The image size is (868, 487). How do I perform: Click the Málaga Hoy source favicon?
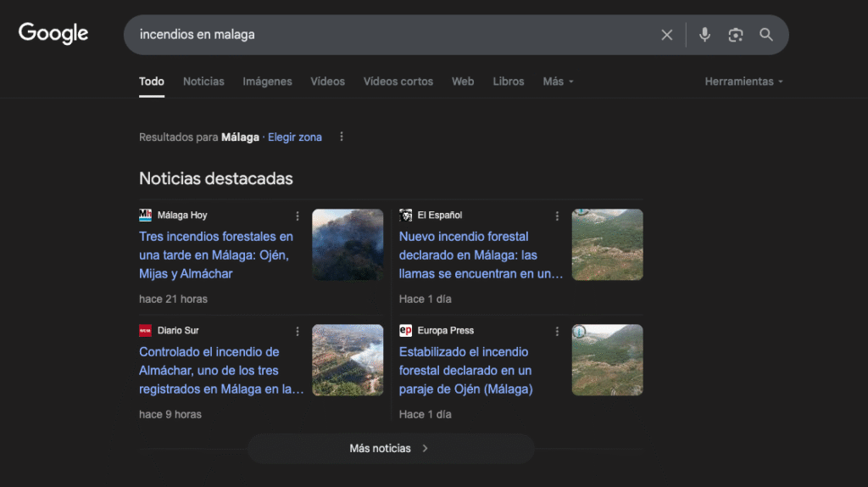(145, 215)
